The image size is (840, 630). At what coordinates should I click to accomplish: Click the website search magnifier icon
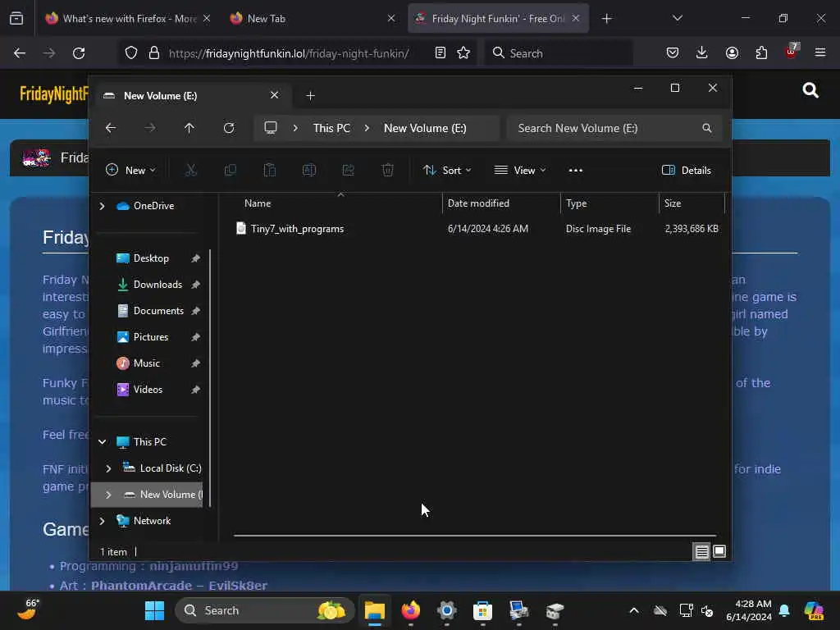point(810,90)
